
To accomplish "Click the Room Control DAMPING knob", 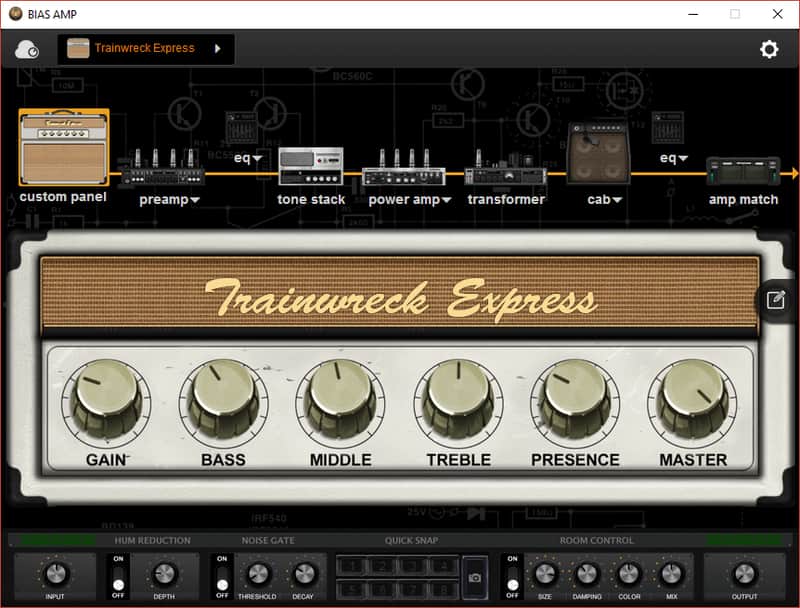I will tap(587, 574).
